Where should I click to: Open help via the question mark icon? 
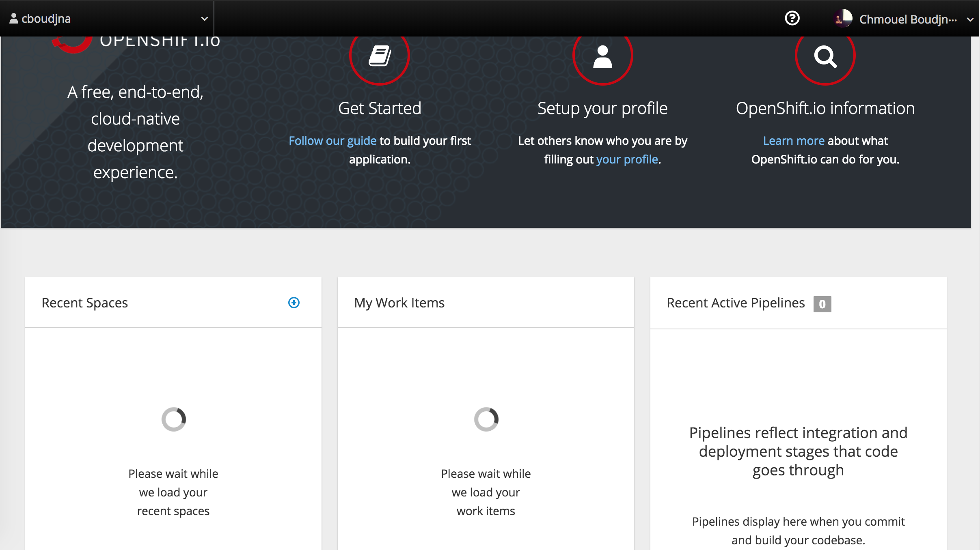click(x=792, y=18)
